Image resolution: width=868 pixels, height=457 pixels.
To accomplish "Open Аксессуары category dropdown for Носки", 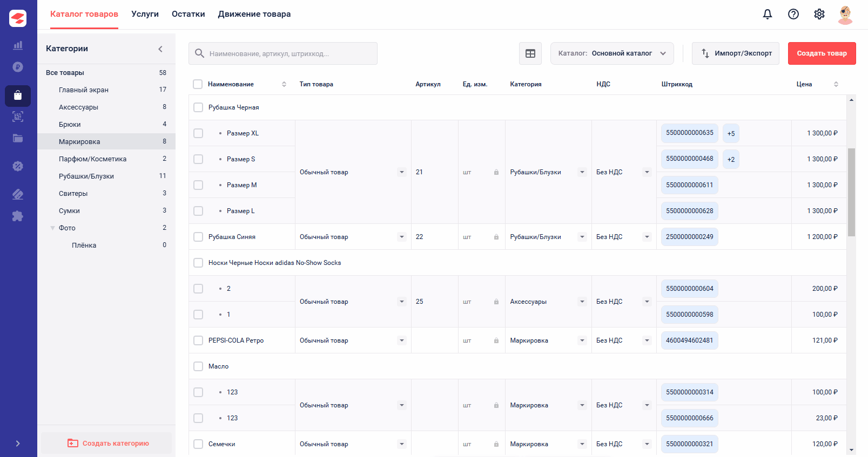I will pos(582,302).
